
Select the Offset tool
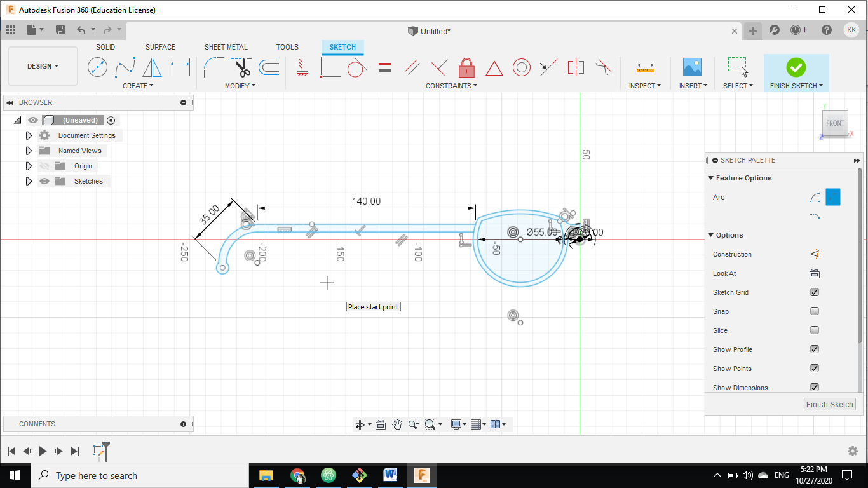(x=269, y=67)
